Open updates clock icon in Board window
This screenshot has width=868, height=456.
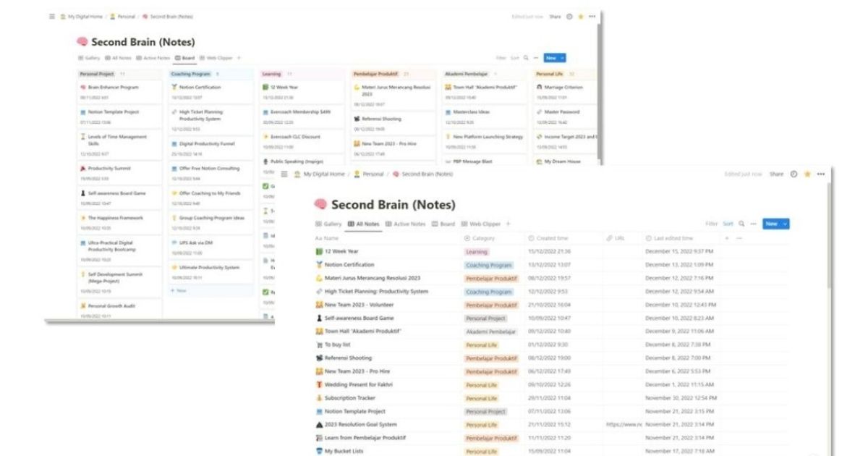click(569, 16)
